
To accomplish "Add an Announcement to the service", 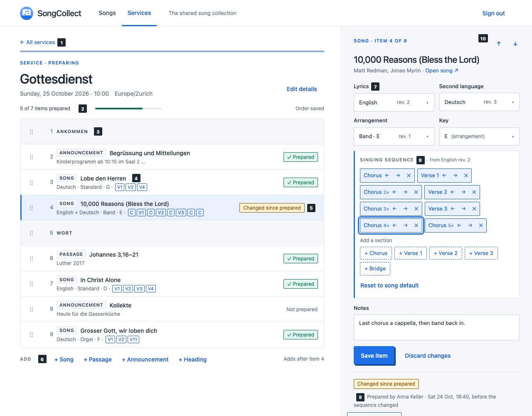I will tap(145, 359).
